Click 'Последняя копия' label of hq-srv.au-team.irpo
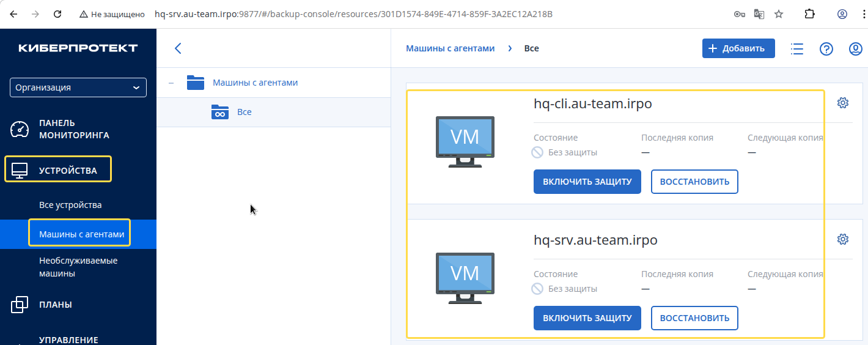Viewport: 868px width, 345px height. pos(677,274)
